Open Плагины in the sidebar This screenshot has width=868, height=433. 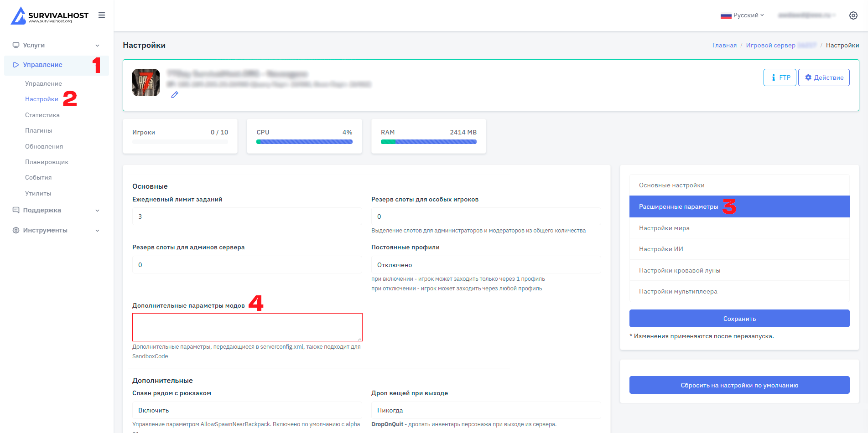click(x=38, y=130)
